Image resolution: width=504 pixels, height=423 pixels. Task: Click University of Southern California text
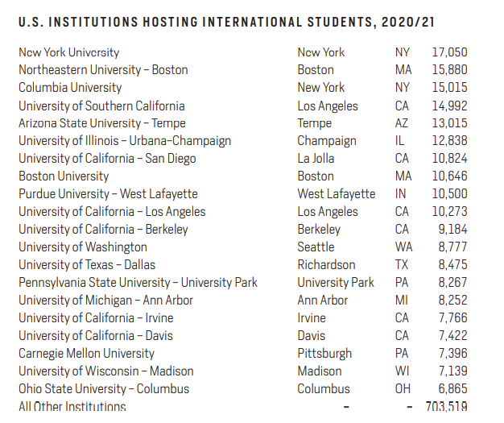(x=101, y=106)
